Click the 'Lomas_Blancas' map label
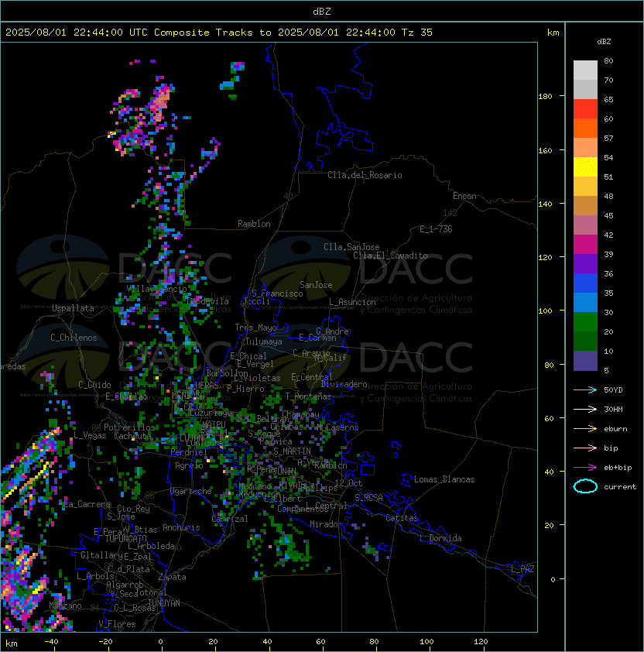The image size is (644, 652). 444,479
